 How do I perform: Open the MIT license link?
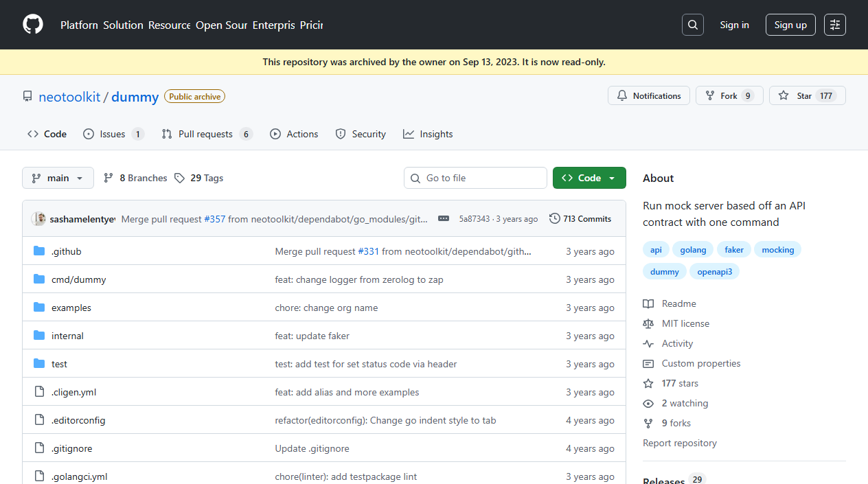(x=676, y=323)
